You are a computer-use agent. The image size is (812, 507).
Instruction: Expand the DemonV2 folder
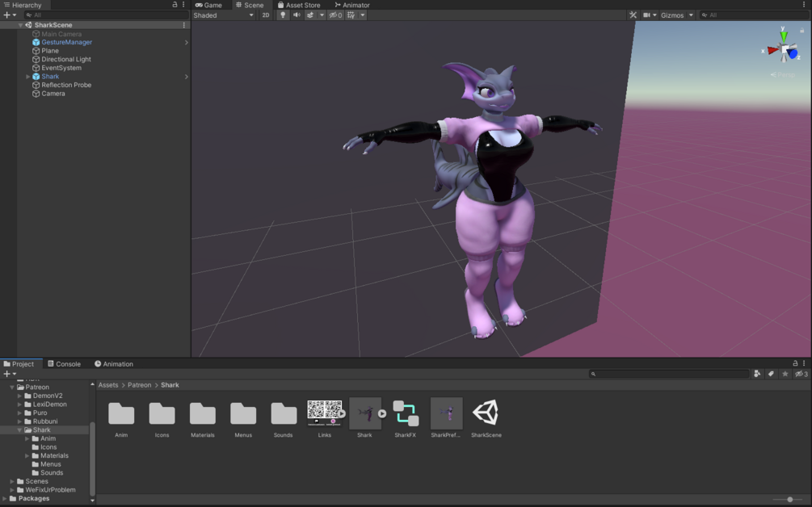19,396
